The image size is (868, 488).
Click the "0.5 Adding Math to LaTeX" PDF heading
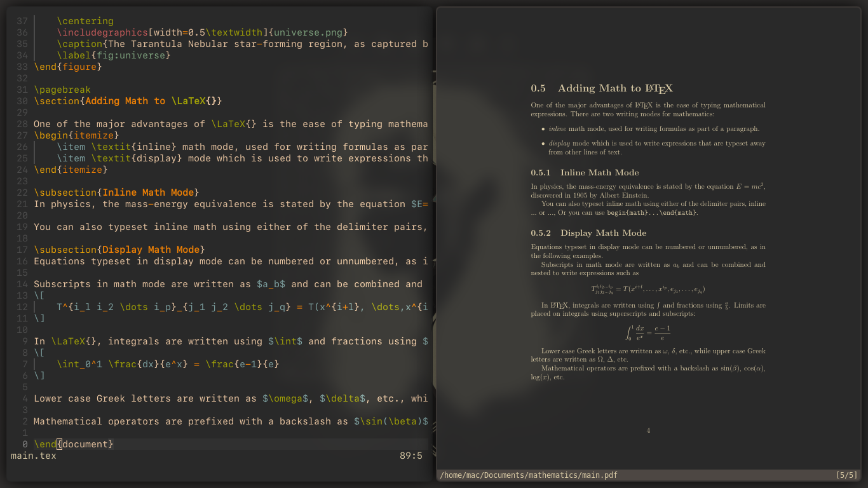601,88
